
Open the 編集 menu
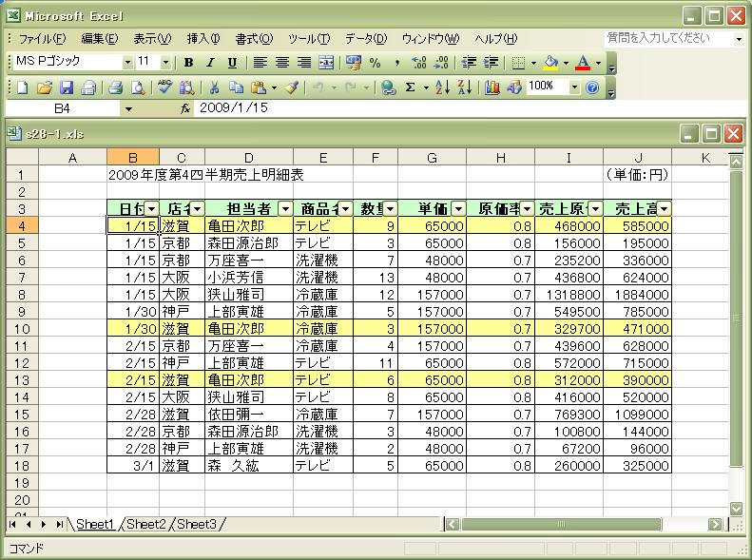pyautogui.click(x=99, y=39)
